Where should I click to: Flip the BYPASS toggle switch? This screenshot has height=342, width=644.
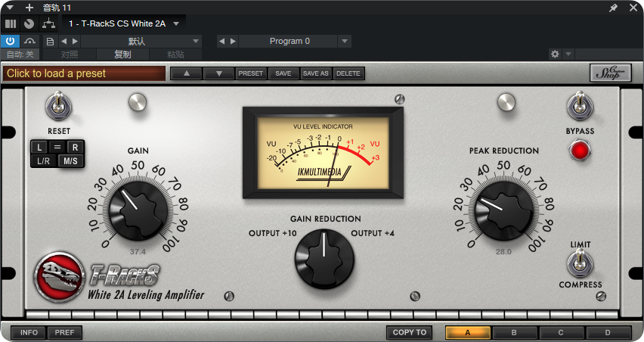[x=580, y=106]
